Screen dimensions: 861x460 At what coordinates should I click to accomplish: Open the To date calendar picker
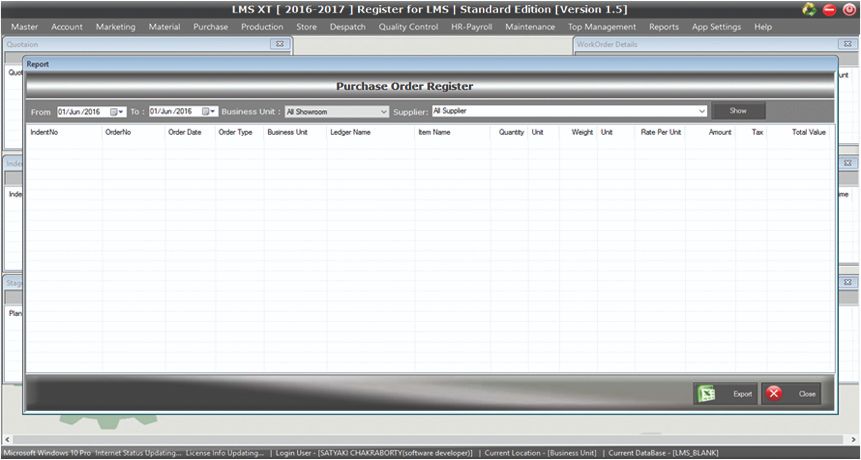209,111
